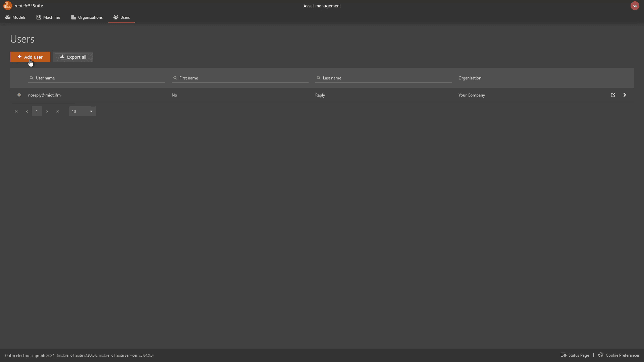Focus the Last name filter field
This screenshot has height=362, width=644.
386,78
